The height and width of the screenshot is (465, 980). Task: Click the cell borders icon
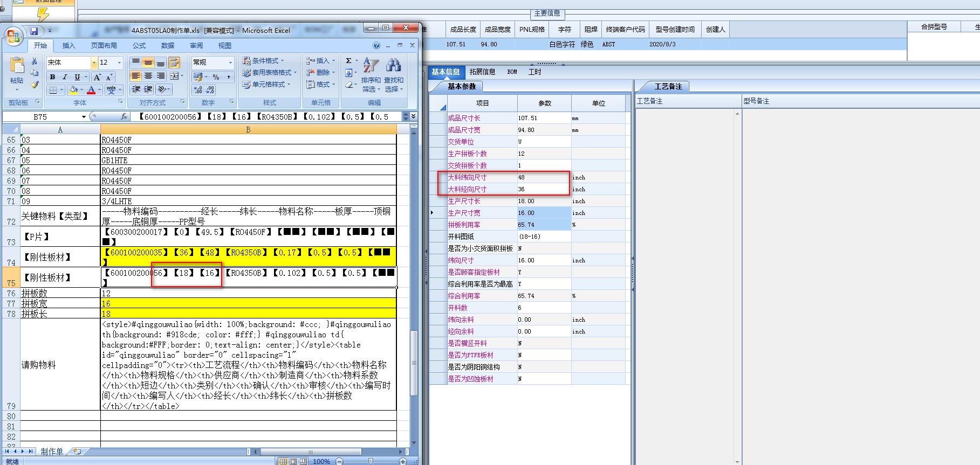point(53,89)
